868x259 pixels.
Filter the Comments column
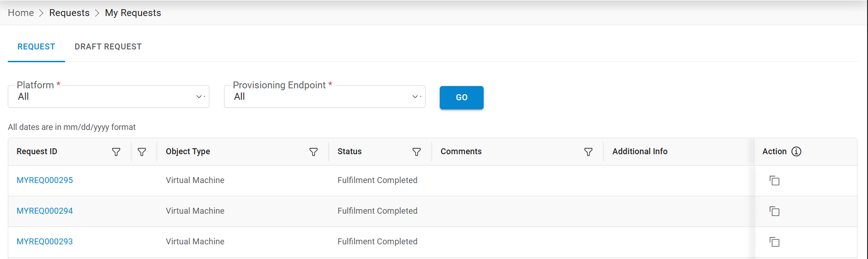(x=589, y=152)
